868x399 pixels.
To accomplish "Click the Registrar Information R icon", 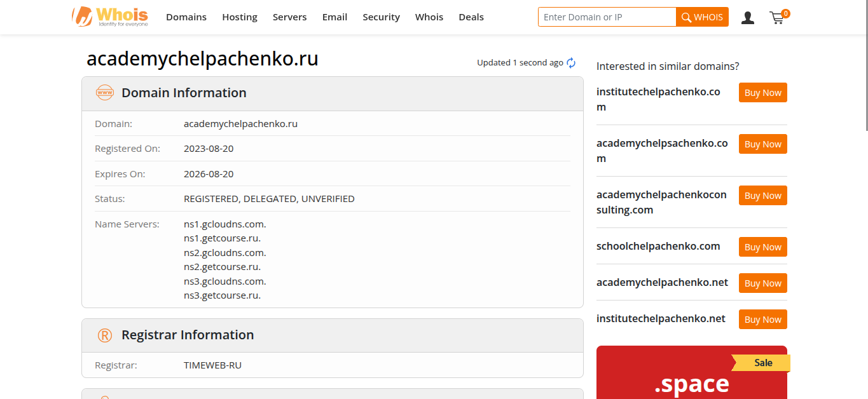I will 104,335.
